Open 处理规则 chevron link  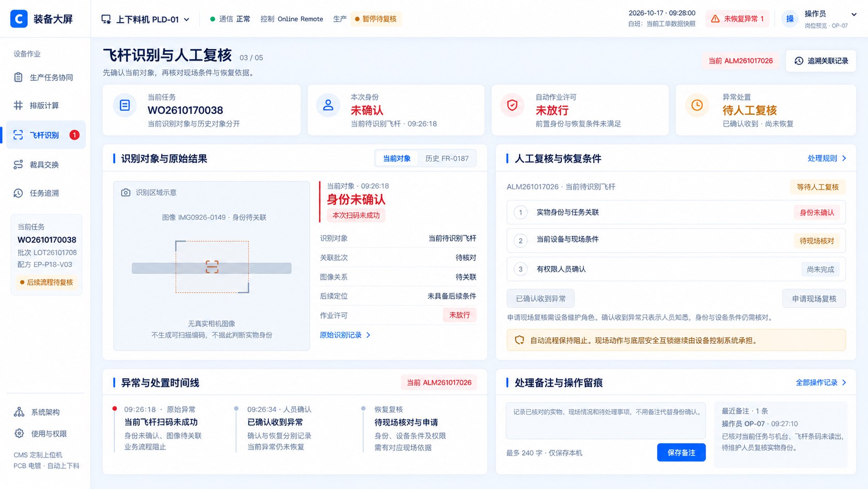[827, 158]
